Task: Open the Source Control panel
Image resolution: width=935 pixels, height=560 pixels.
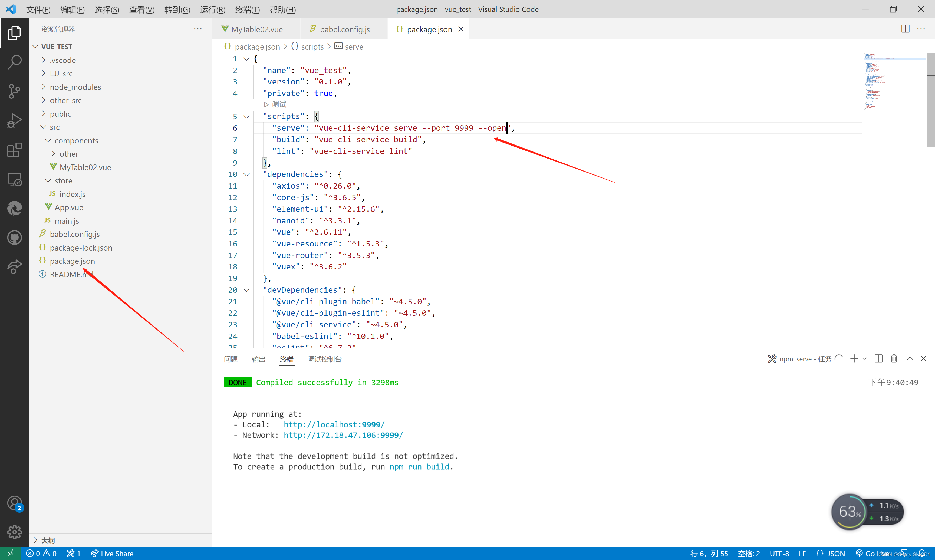Action: point(14,91)
